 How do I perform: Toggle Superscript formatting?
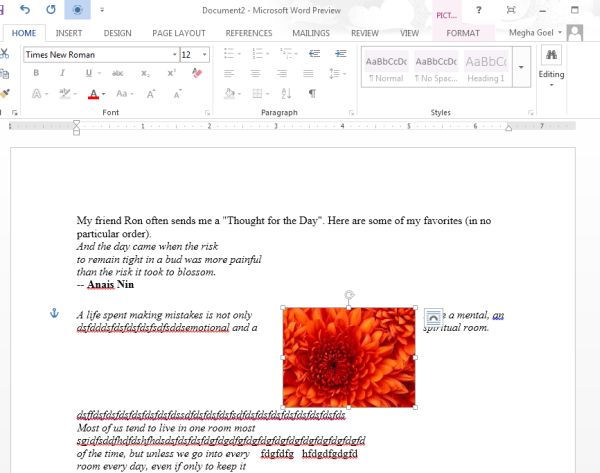point(171,73)
